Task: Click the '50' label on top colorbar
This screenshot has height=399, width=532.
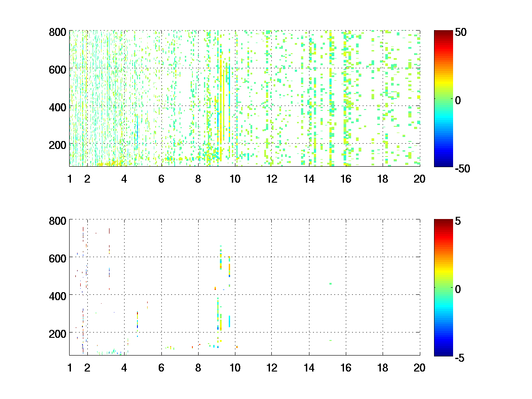Action: 460,32
